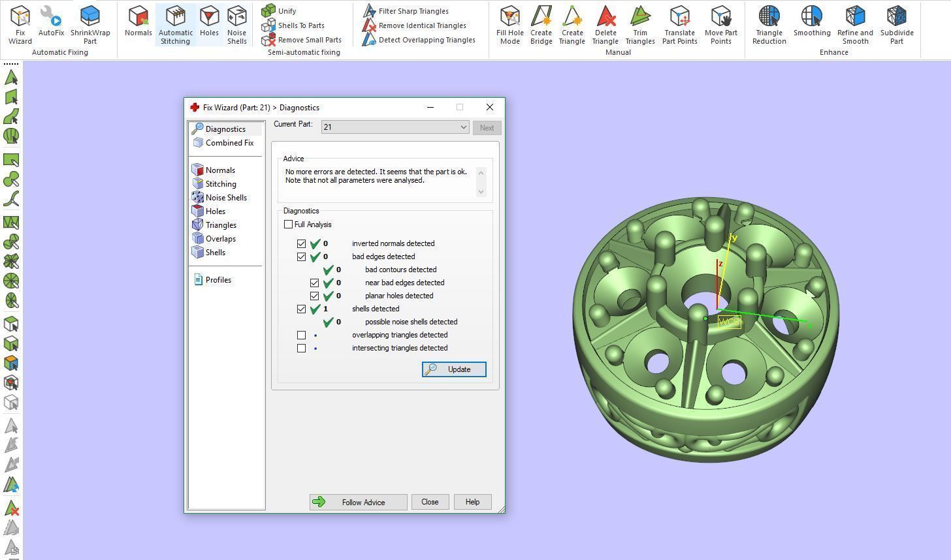The height and width of the screenshot is (560, 951).
Task: Minimize the Fix Wizard dialog
Action: [x=430, y=107]
